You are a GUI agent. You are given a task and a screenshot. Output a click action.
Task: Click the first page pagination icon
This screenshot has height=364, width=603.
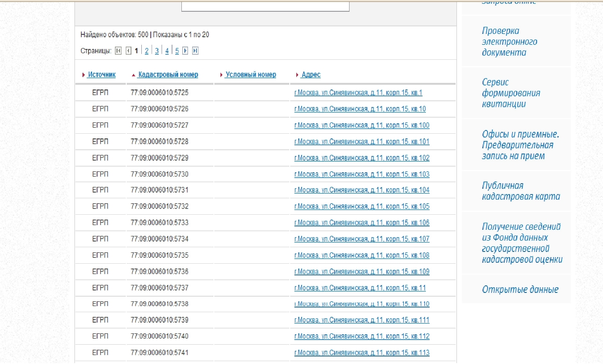pyautogui.click(x=118, y=51)
